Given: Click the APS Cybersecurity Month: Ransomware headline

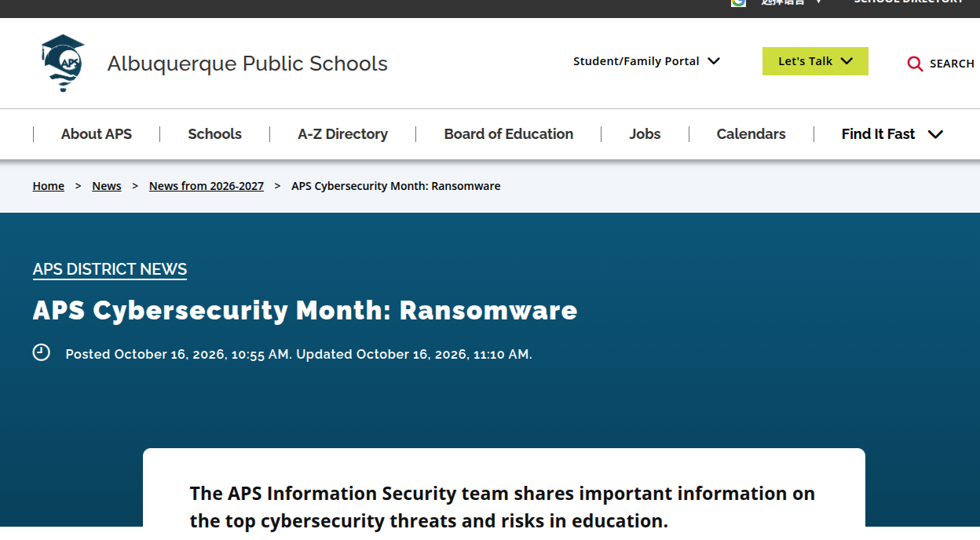Looking at the screenshot, I should [305, 311].
